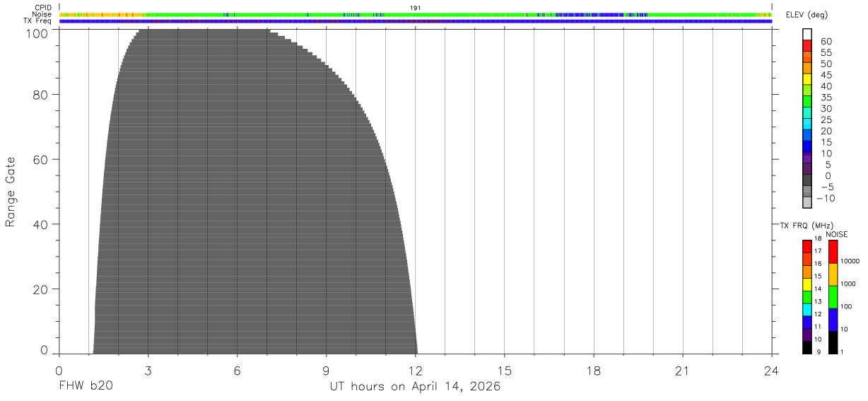
Task: Click the NOISE legend label '10000'
Action: [x=849, y=261]
